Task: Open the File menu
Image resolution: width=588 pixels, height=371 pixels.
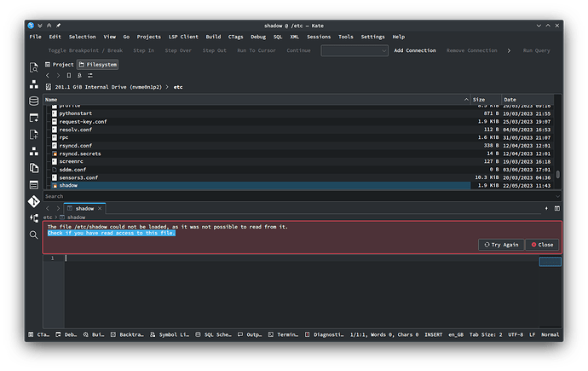Action: (x=35, y=37)
